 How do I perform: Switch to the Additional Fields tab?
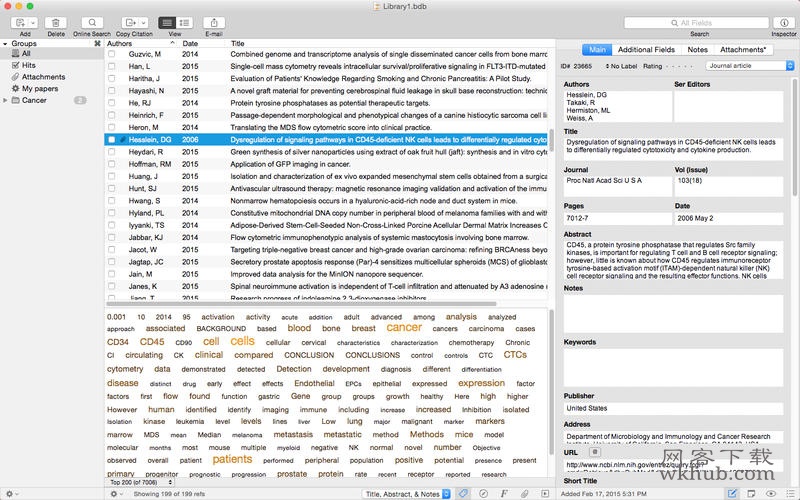pyautogui.click(x=646, y=49)
